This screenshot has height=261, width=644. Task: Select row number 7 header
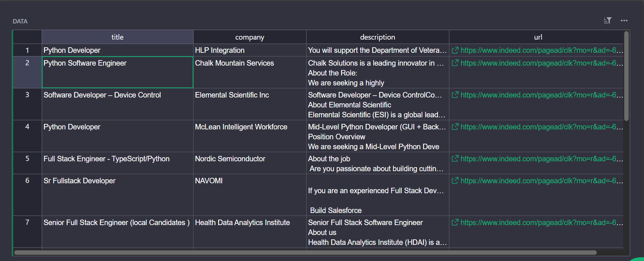pyautogui.click(x=27, y=232)
